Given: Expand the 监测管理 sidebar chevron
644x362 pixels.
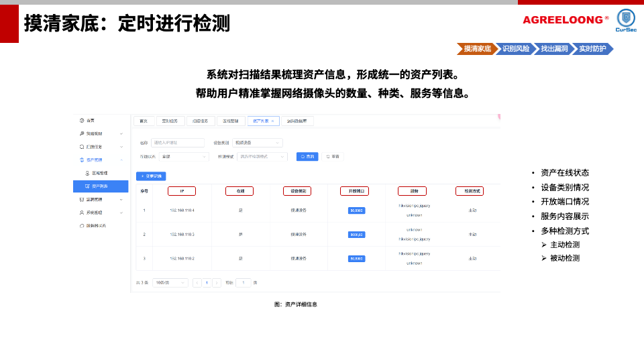Looking at the screenshot, I should [121, 200].
